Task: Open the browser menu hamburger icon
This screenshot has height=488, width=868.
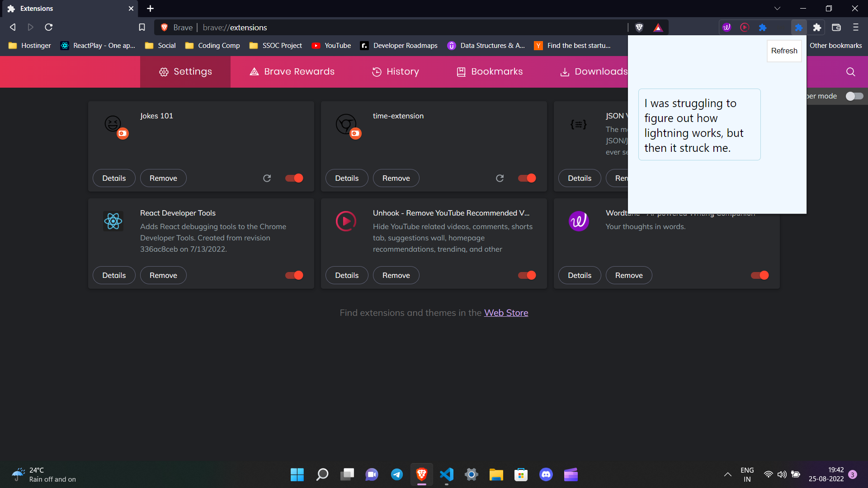Action: 856,27
